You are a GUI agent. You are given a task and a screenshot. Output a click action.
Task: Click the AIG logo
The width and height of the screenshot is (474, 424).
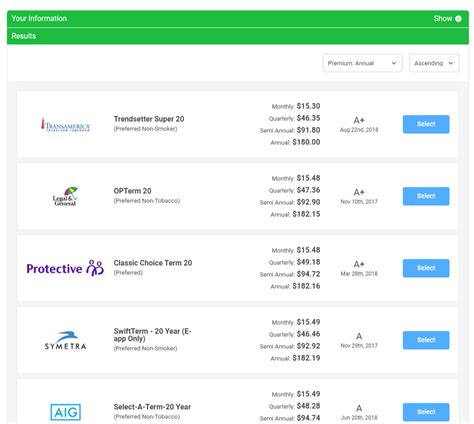65,412
